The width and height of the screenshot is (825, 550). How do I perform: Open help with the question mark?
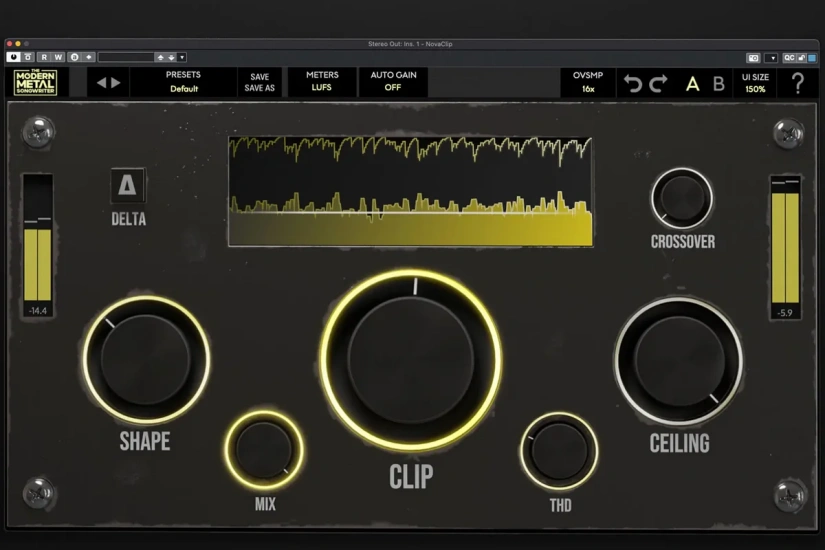point(798,83)
